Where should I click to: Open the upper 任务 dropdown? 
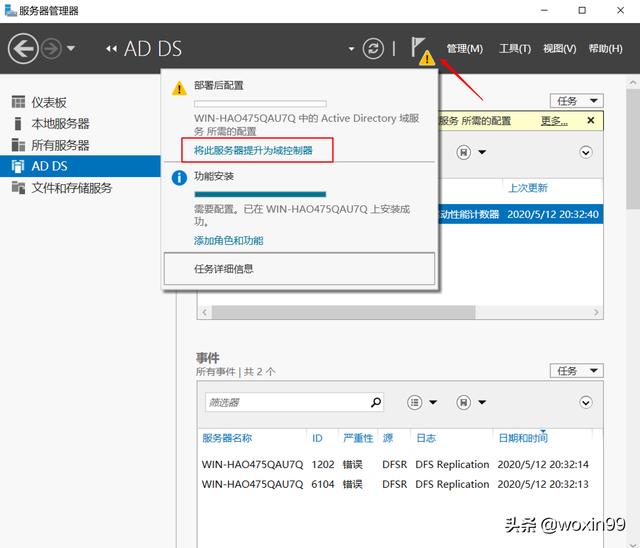click(x=576, y=101)
